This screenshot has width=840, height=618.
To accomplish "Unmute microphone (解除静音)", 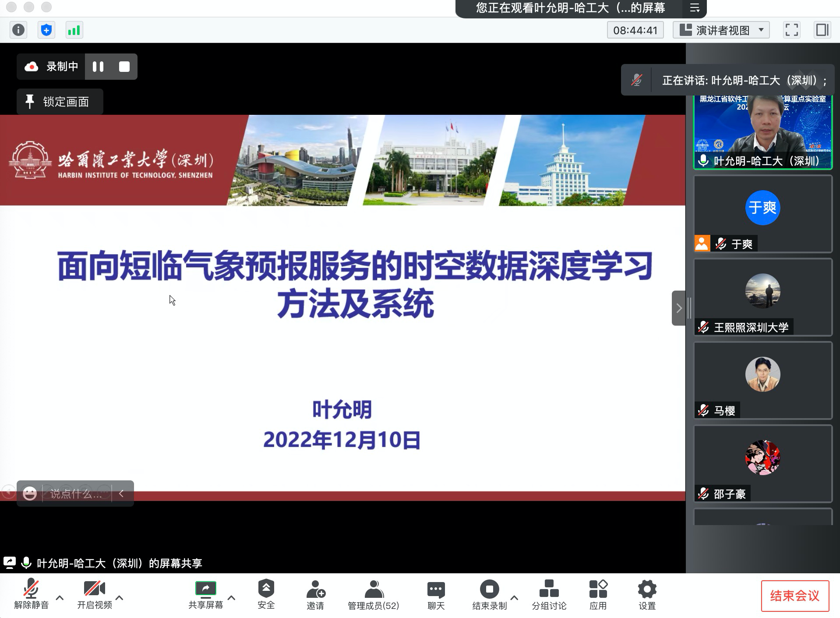I will click(31, 594).
